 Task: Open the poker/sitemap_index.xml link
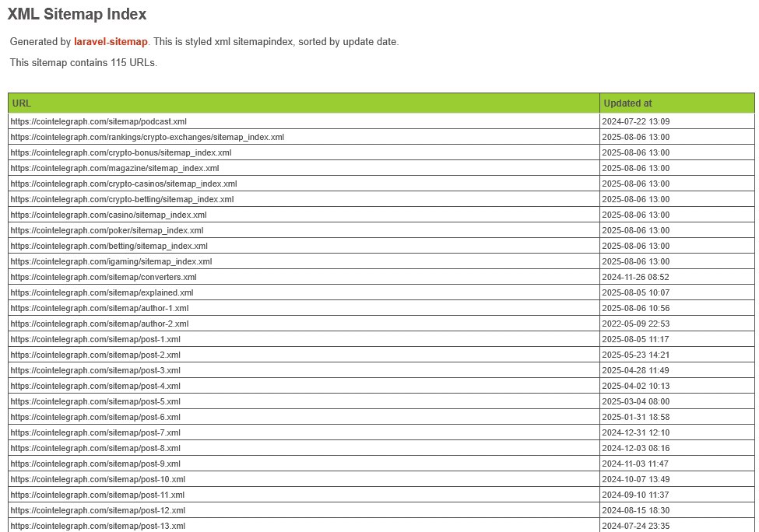click(107, 229)
